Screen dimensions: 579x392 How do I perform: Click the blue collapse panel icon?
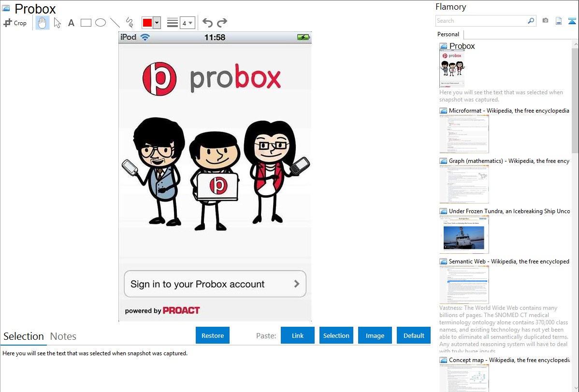[x=572, y=21]
